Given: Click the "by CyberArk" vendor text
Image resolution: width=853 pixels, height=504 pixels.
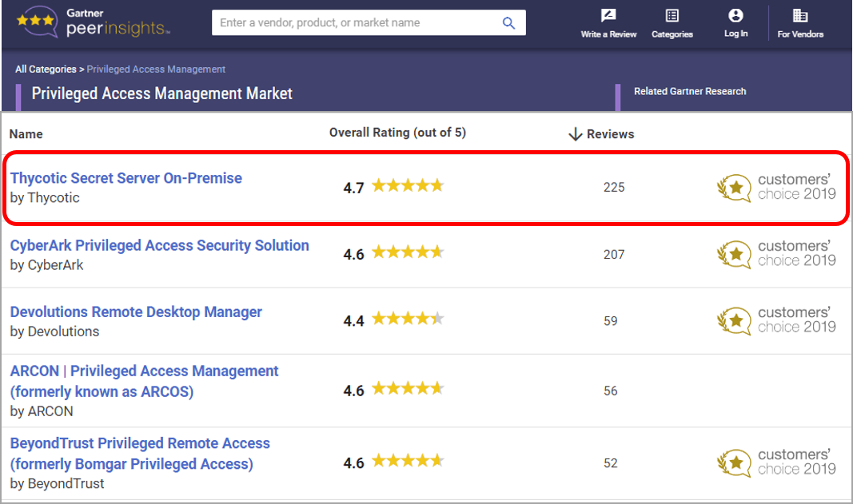Looking at the screenshot, I should [47, 264].
